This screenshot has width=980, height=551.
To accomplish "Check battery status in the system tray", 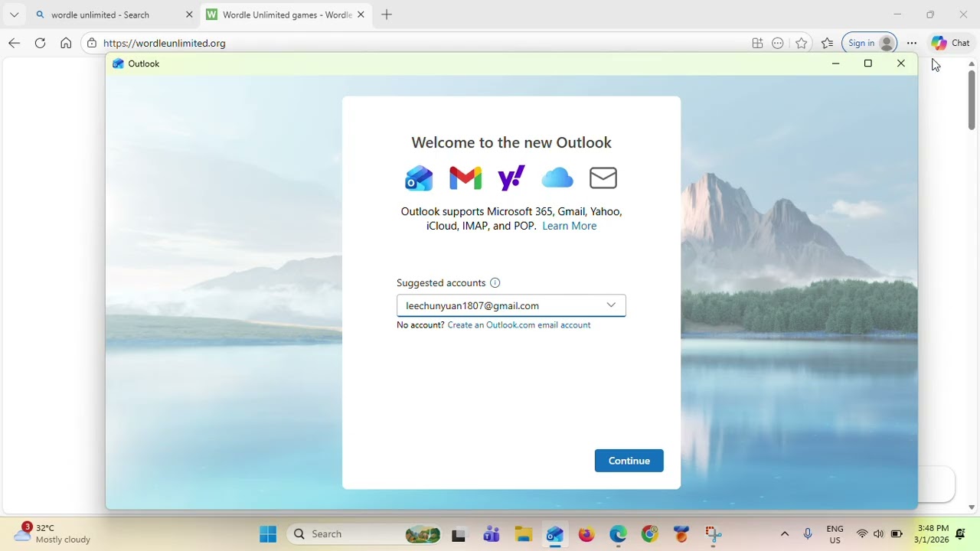I will [897, 534].
